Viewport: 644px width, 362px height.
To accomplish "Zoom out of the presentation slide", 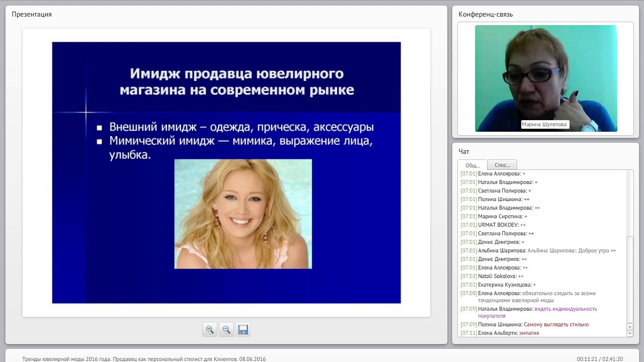I will 226,329.
